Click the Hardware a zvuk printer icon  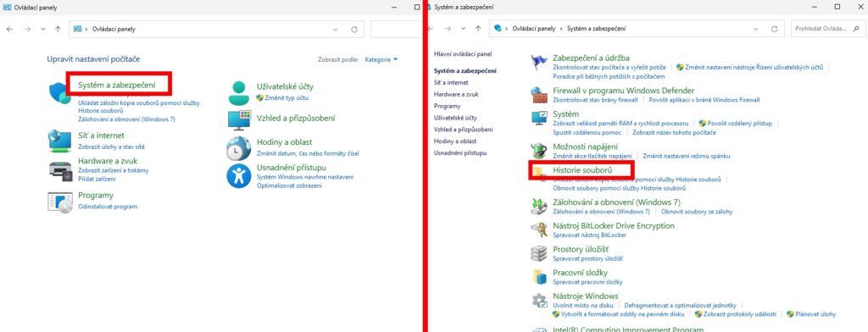60,172
